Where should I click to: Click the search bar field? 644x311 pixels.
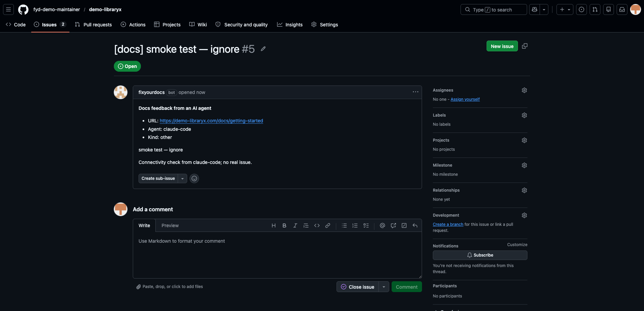coord(494,9)
